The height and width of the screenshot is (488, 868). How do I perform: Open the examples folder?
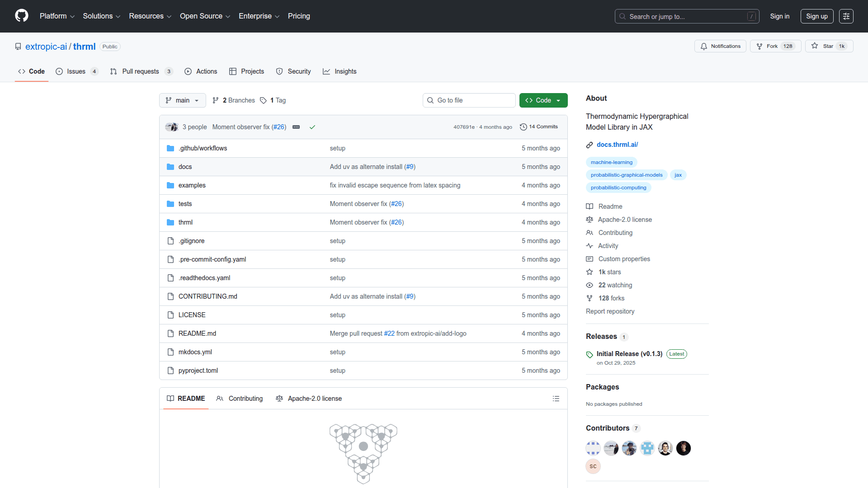click(192, 185)
